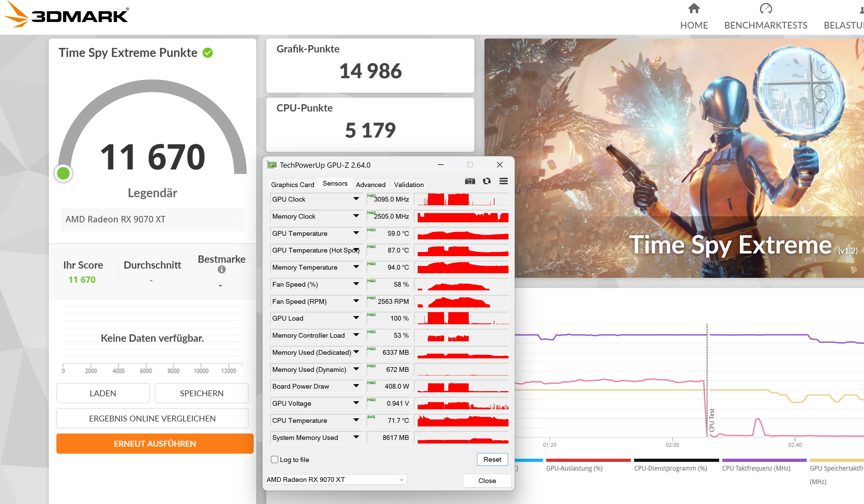864x504 pixels.
Task: Click the CPU Test marker in chart
Action: [x=711, y=420]
